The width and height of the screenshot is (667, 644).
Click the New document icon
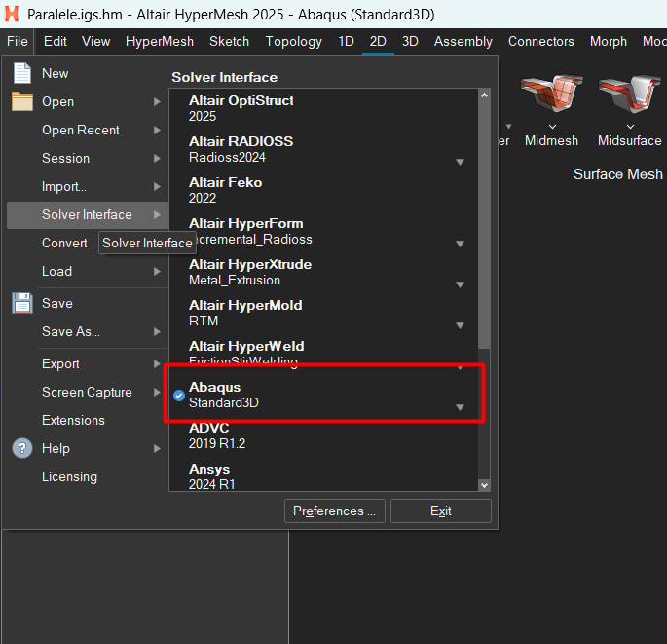point(22,73)
